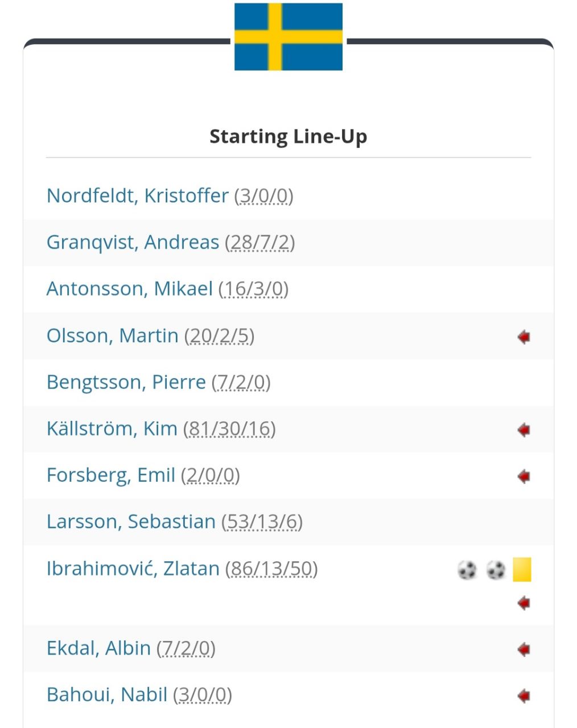The width and height of the screenshot is (577, 728).
Task: Click the Starting Line-Up heading
Action: tap(288, 136)
